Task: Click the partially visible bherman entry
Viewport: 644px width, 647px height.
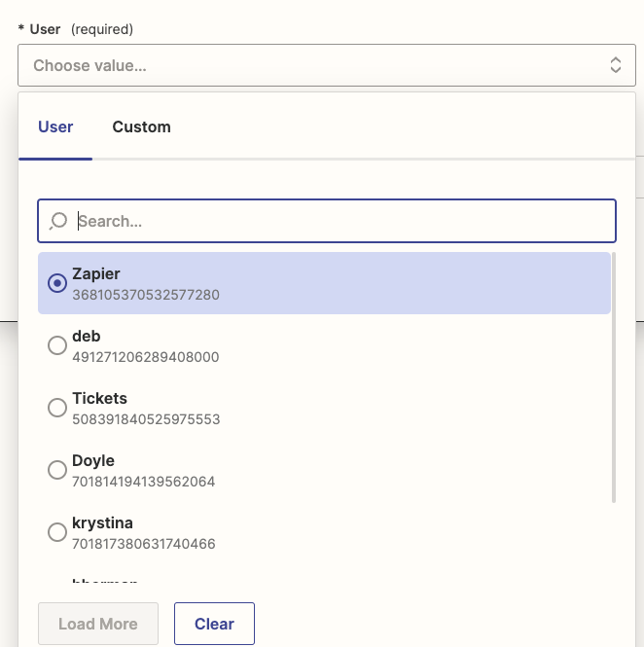Action: pyautogui.click(x=105, y=583)
